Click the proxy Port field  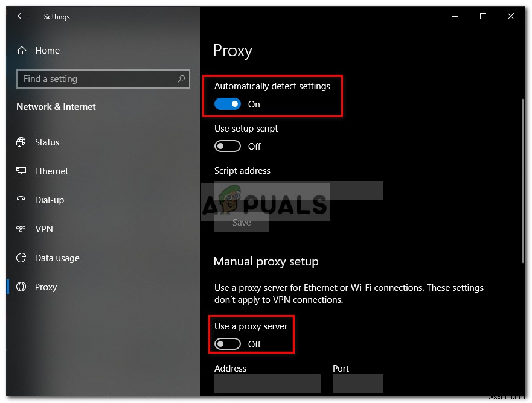coord(358,384)
